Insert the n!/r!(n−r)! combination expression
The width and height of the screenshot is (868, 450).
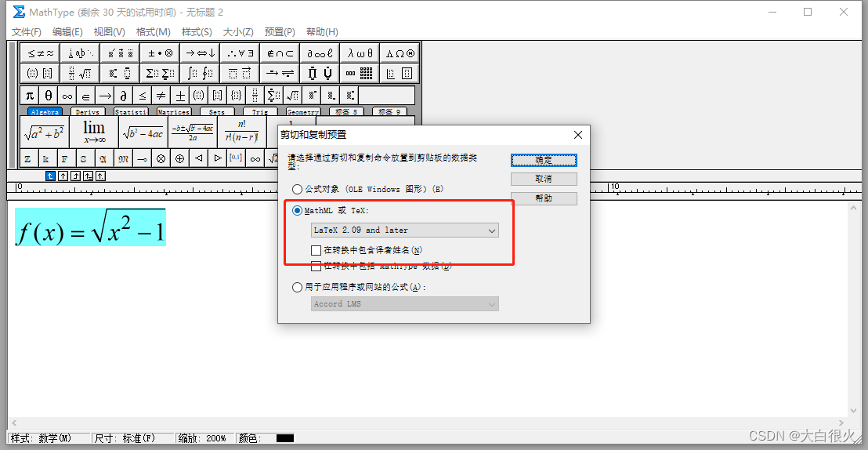click(241, 132)
